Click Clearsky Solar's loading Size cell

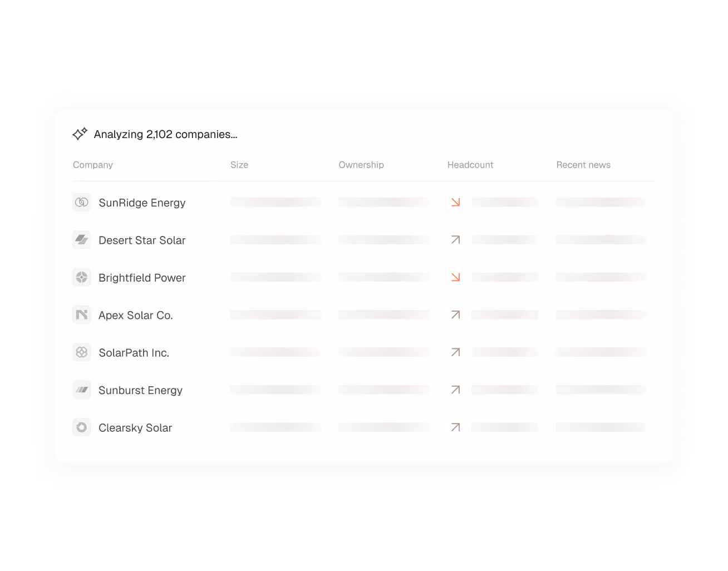click(276, 427)
